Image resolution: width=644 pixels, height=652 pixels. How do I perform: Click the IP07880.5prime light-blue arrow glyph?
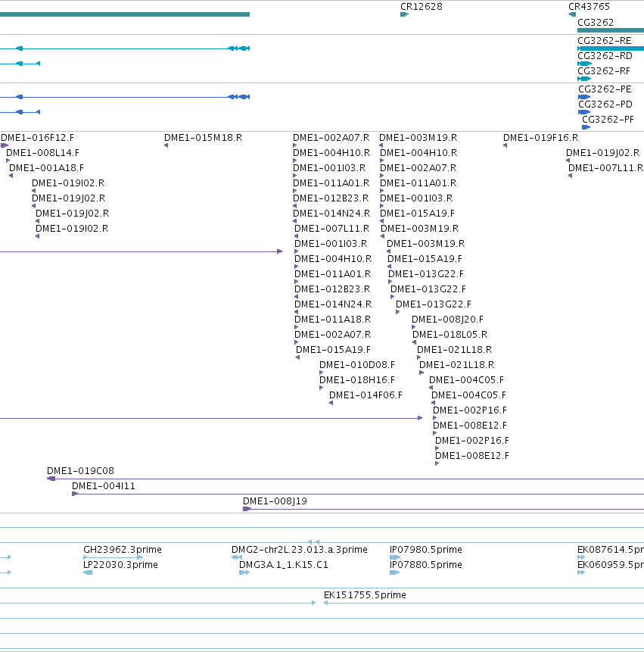click(x=394, y=572)
